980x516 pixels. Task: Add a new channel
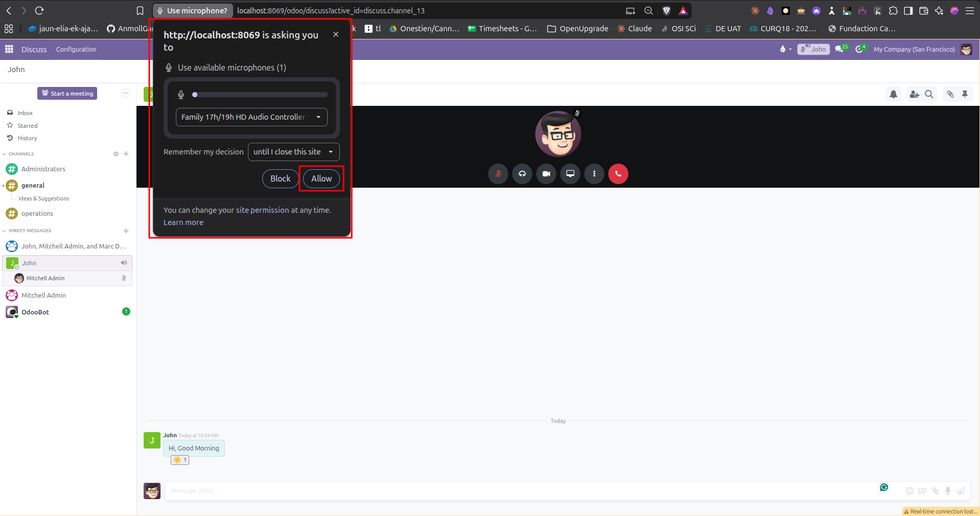(x=126, y=154)
